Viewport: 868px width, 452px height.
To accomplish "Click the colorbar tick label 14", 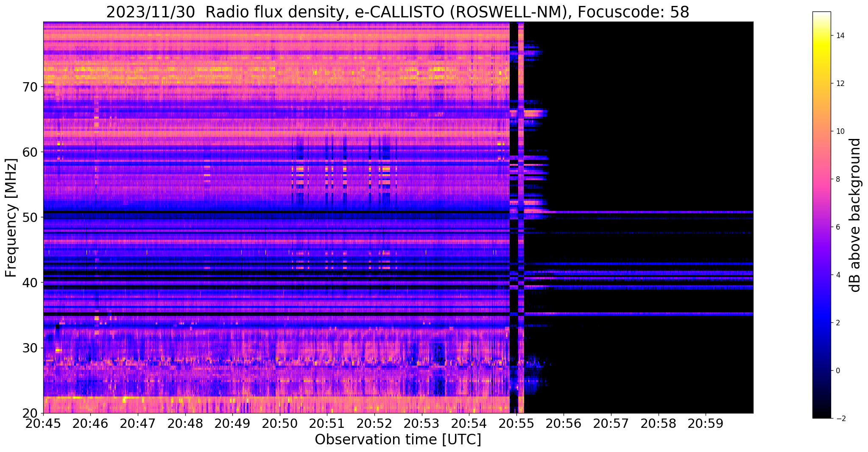I will coord(840,36).
